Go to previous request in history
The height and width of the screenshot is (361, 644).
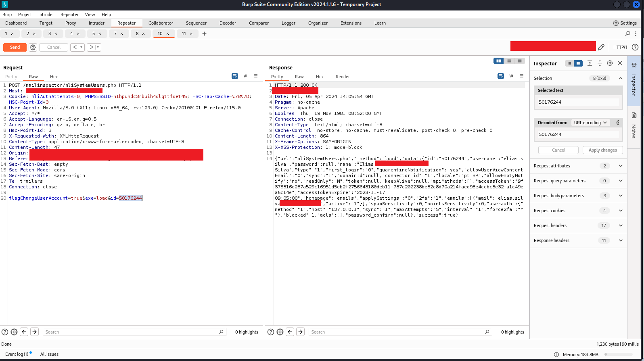(x=75, y=47)
